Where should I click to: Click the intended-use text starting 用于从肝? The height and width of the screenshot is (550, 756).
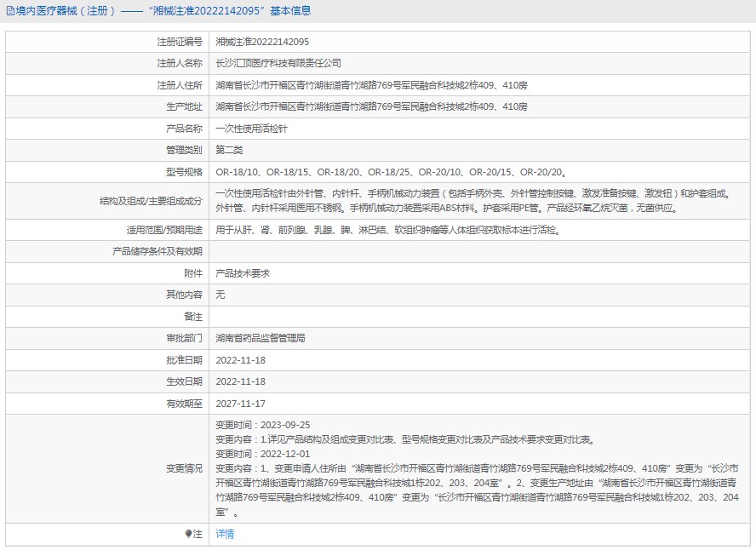coord(388,230)
